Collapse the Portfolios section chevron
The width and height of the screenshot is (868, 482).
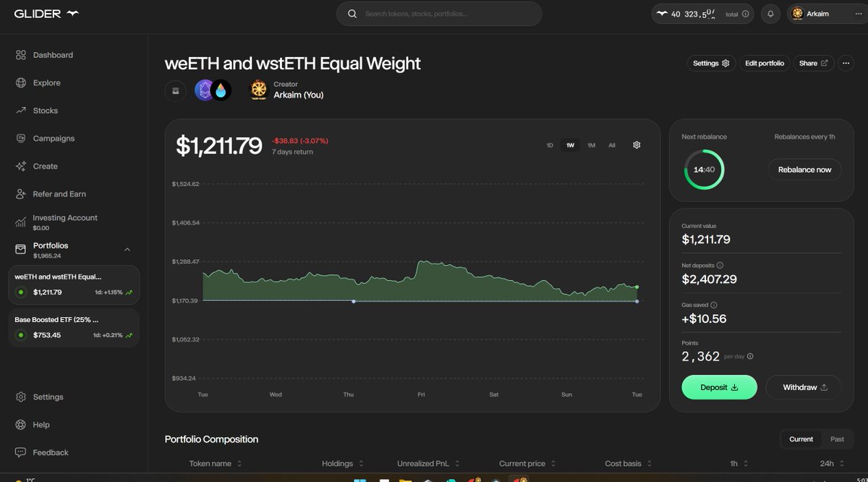point(127,250)
